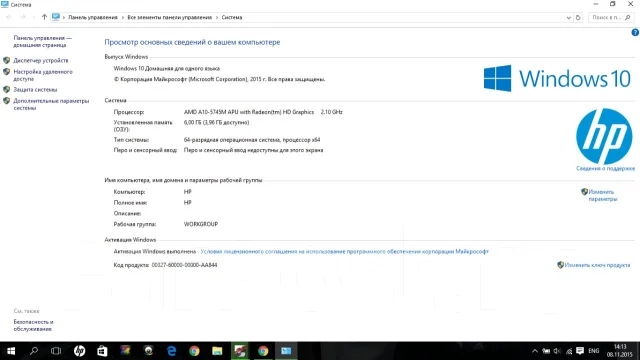The width and height of the screenshot is (640, 360).
Task: Expand chevron after Панель управления breadcrumb
Action: click(x=122, y=18)
